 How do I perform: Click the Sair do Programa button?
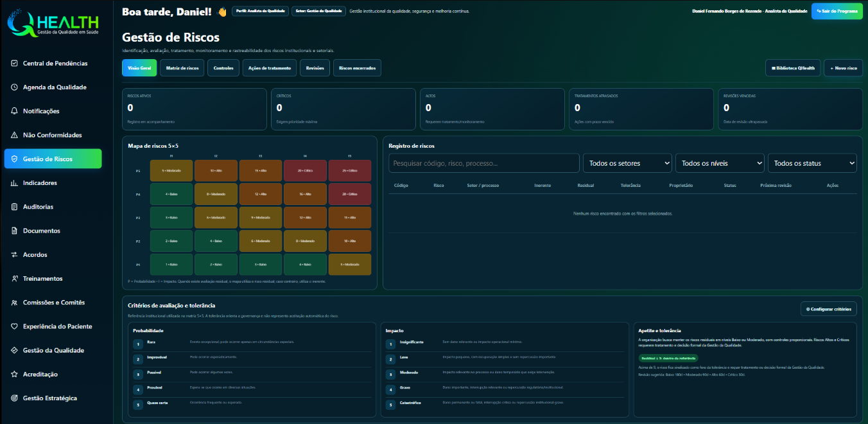(837, 11)
